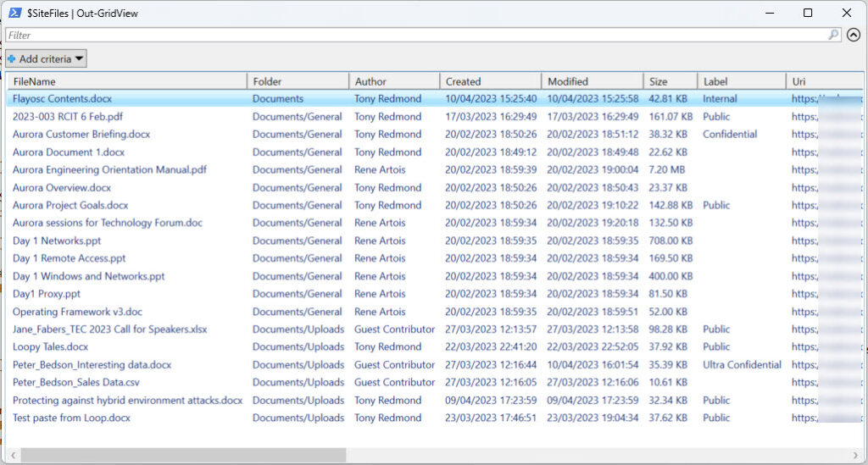Maximize the Out-GridView window
This screenshot has width=868, height=465.
click(x=808, y=13)
